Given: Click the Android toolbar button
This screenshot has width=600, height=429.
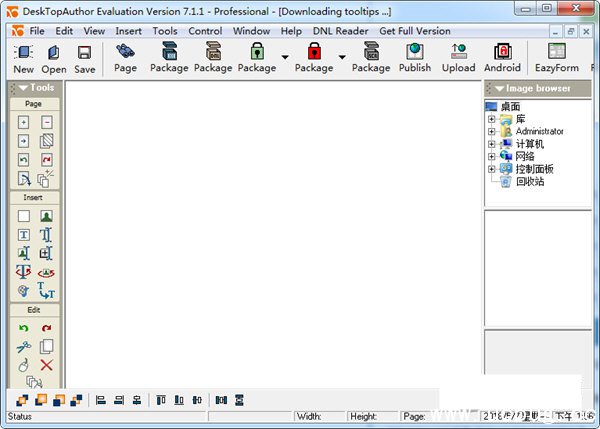Looking at the screenshot, I should point(502,58).
